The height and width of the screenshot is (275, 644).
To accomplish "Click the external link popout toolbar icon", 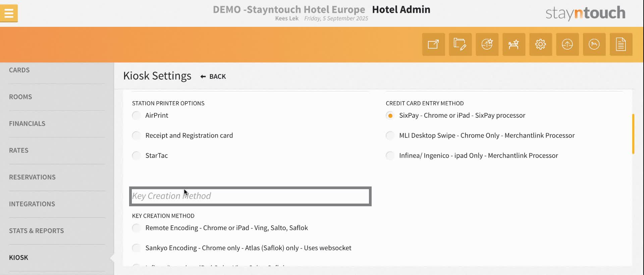I will click(x=433, y=44).
